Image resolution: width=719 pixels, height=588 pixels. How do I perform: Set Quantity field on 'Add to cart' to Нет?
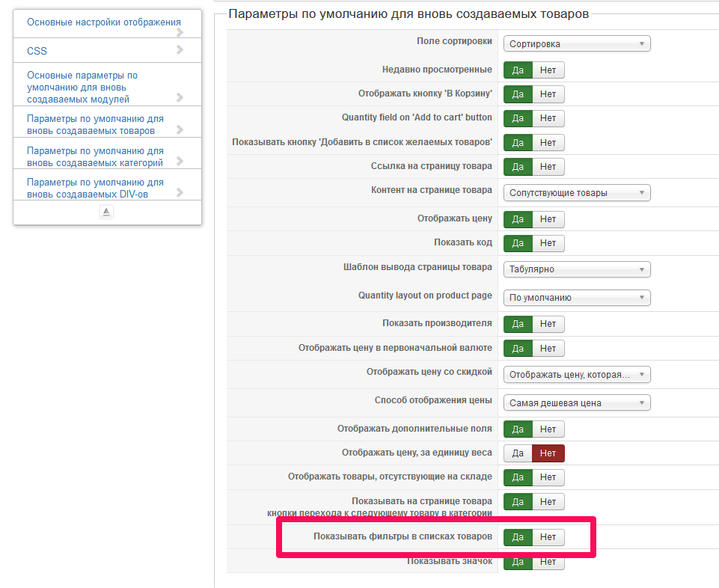pos(548,118)
